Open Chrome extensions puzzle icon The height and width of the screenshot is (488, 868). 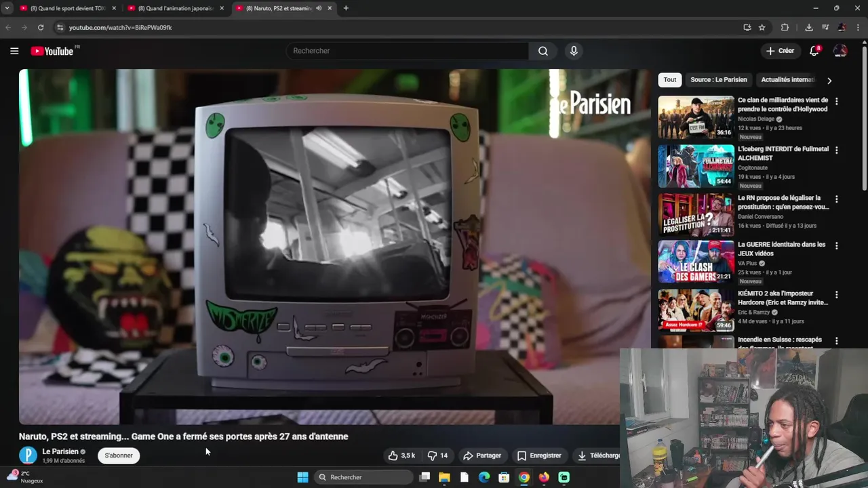[785, 27]
